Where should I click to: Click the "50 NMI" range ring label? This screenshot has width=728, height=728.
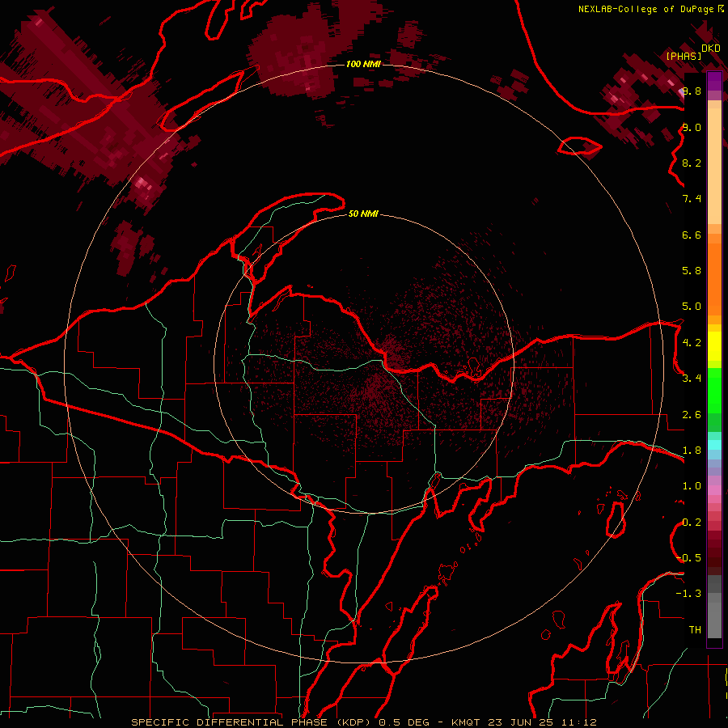363,214
